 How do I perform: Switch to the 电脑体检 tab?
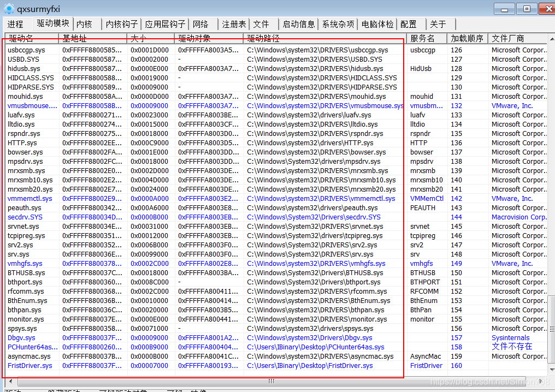[377, 24]
